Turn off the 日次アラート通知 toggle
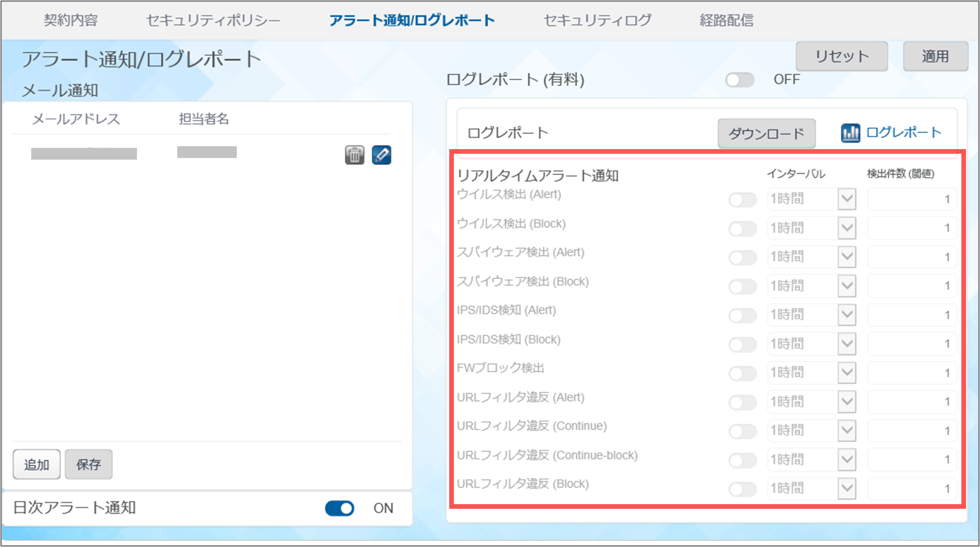 click(x=339, y=508)
